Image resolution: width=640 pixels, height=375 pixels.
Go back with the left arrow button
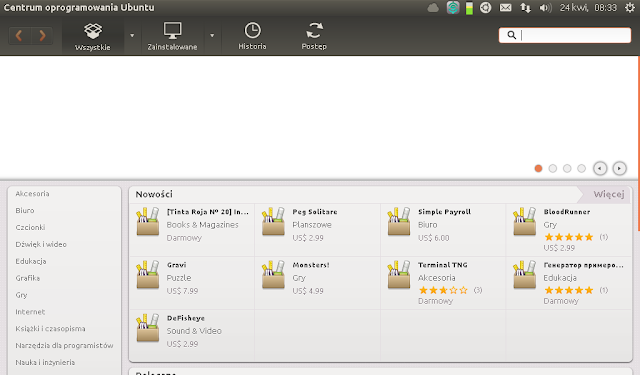point(19,36)
